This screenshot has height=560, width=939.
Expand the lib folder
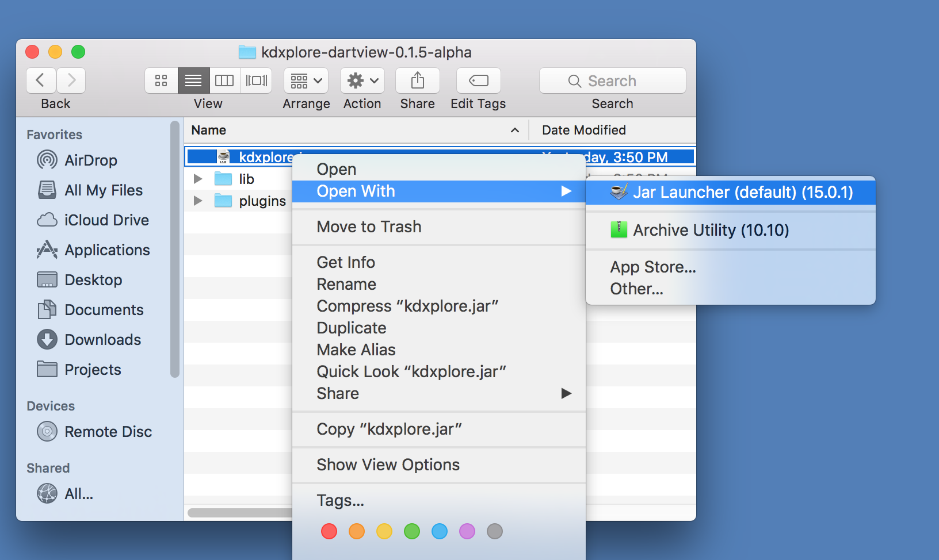(198, 179)
